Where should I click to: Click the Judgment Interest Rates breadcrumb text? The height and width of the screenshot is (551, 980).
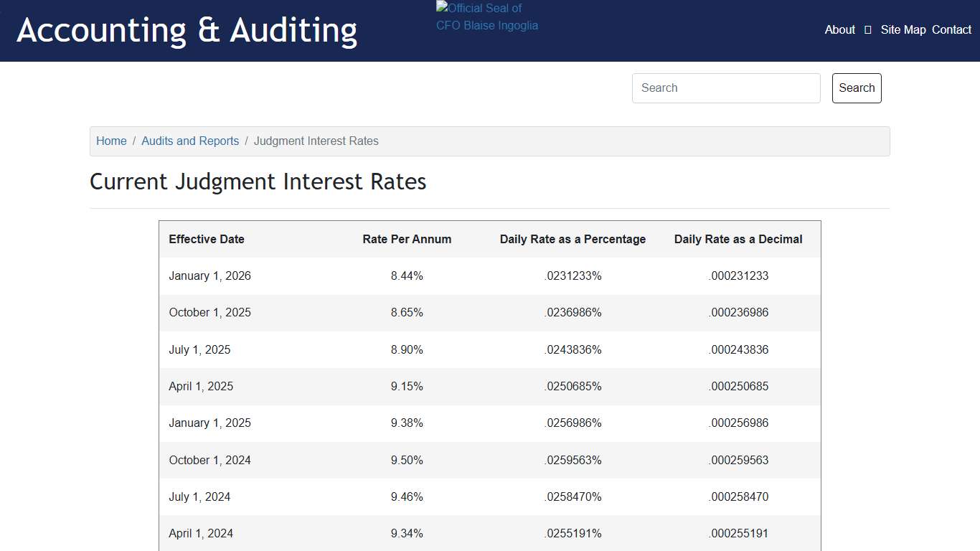[316, 141]
